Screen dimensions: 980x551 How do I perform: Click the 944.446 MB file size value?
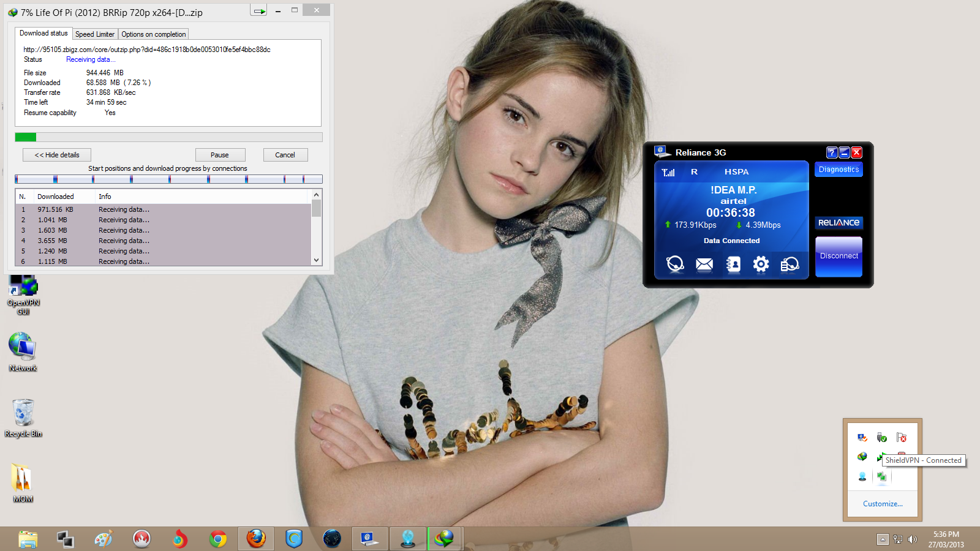point(105,73)
